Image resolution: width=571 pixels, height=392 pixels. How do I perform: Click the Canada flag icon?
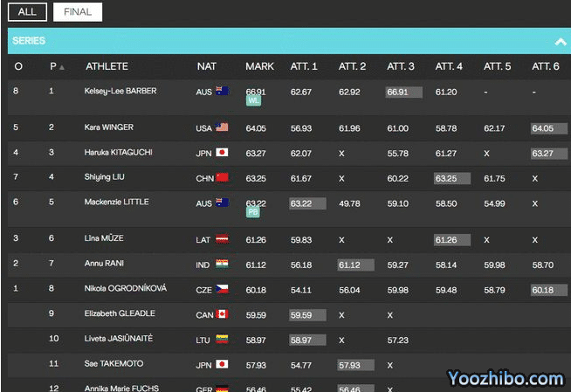(x=222, y=315)
